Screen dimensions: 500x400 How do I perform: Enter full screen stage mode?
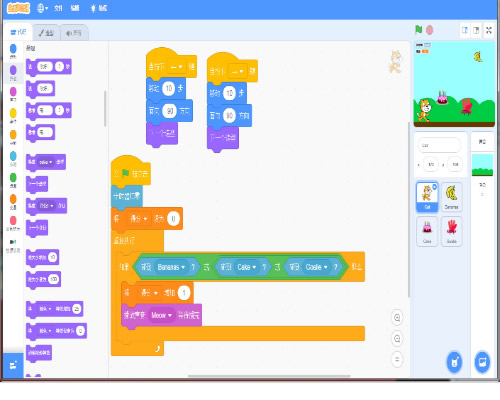coord(489,30)
